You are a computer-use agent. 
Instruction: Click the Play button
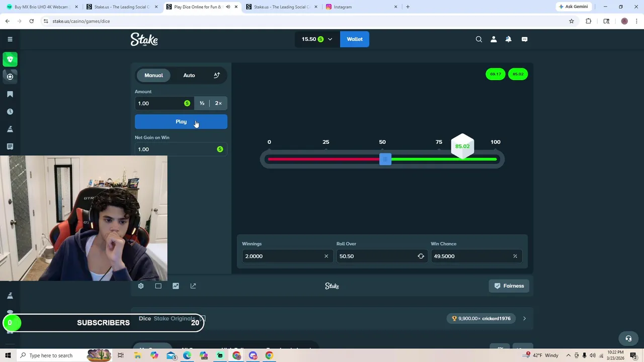click(181, 122)
